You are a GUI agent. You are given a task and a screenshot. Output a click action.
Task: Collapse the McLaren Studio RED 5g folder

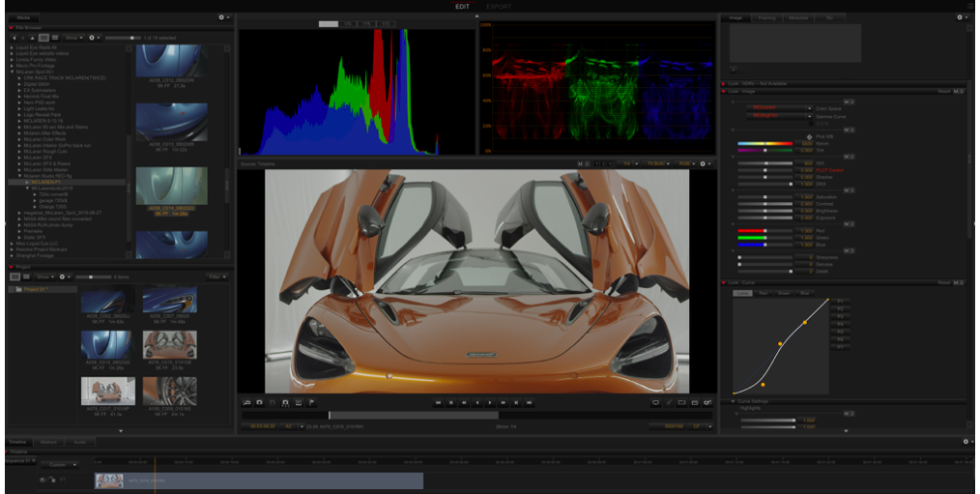[21, 176]
